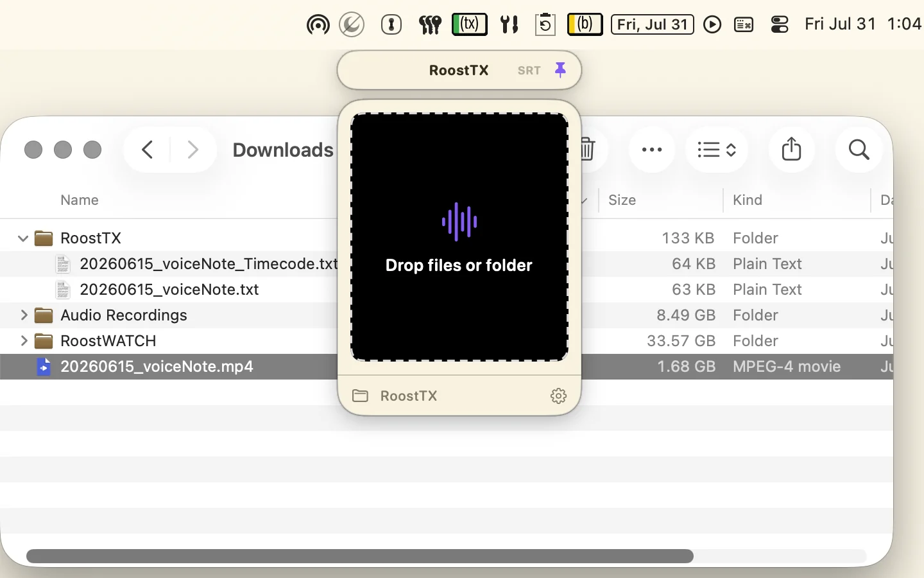The image size is (924, 578).
Task: Select the Audio Recordings folder row
Action: [447, 315]
